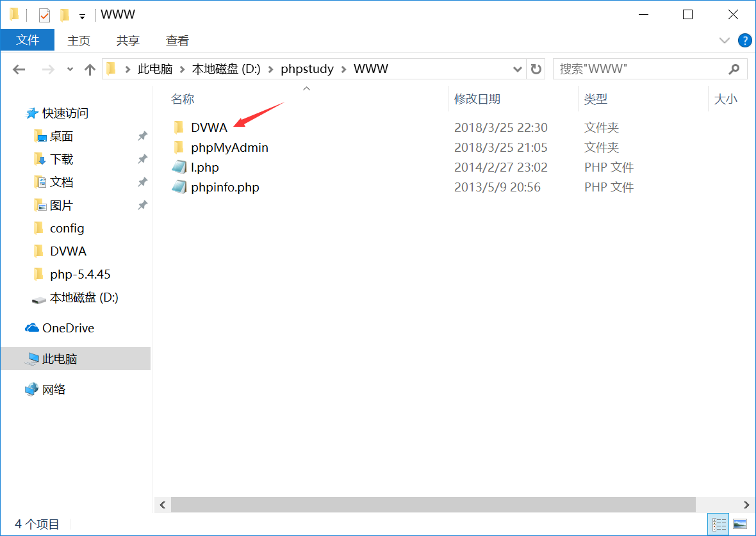Viewport: 756px width, 536px height.
Task: Click date 2014/2/27 23:02
Action: [x=501, y=167]
